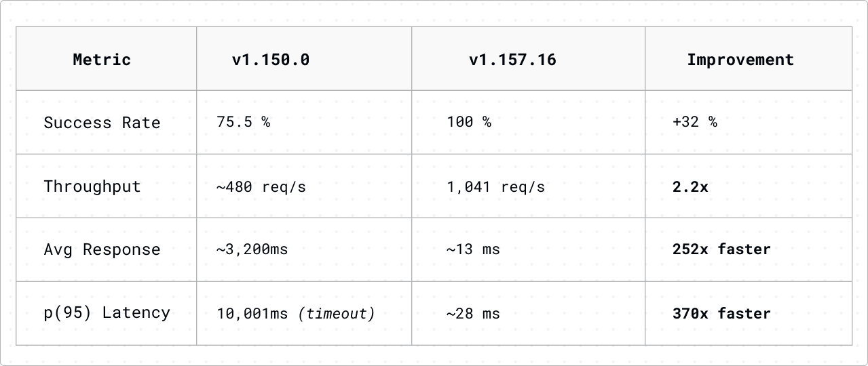Viewport: 868px width, 366px height.
Task: Click the 2.2x improvement cell
Action: click(690, 186)
